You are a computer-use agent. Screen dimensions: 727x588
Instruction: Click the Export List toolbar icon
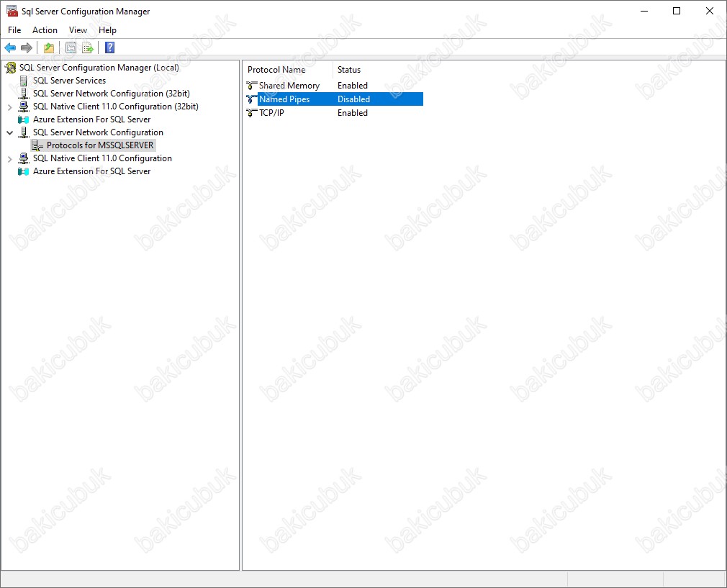coord(88,48)
